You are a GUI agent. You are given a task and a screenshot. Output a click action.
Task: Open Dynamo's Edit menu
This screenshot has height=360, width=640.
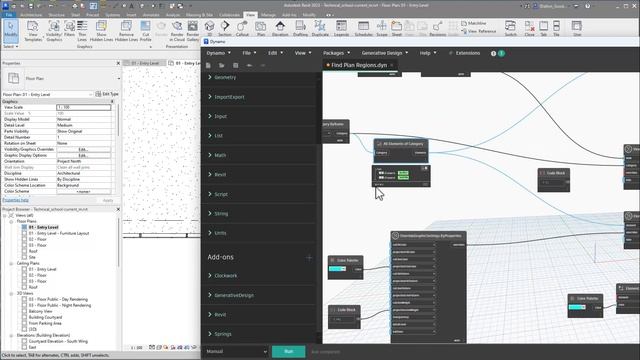[276, 53]
